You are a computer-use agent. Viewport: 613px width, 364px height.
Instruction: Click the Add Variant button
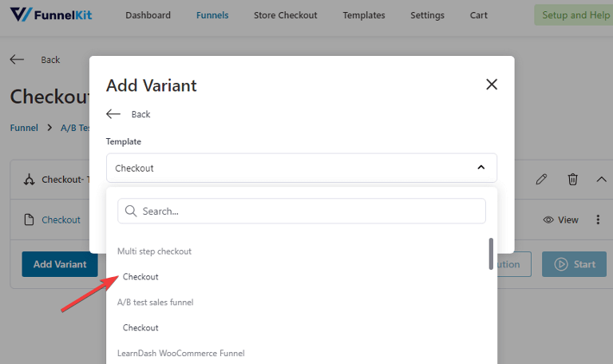(60, 264)
